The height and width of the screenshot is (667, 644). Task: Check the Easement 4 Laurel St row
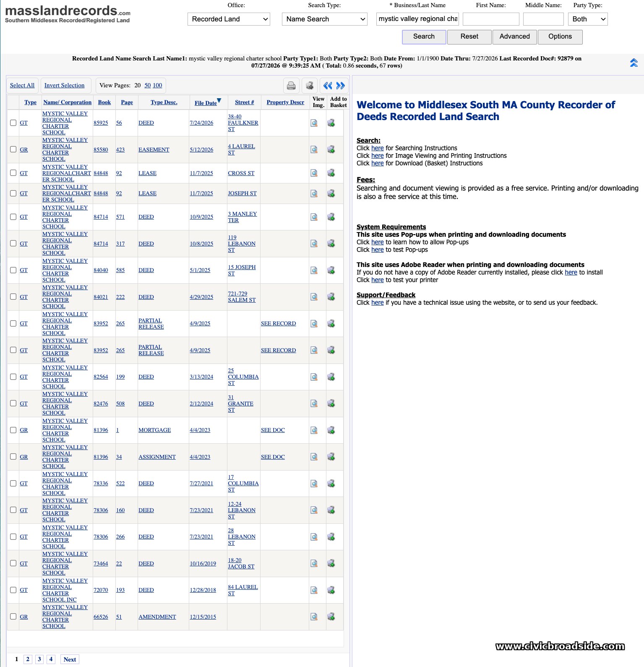13,149
